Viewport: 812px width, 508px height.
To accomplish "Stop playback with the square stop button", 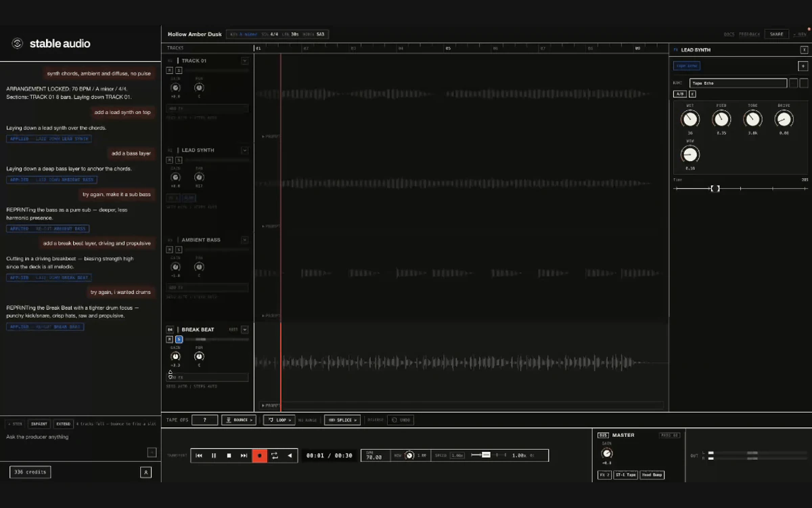I will click(229, 456).
